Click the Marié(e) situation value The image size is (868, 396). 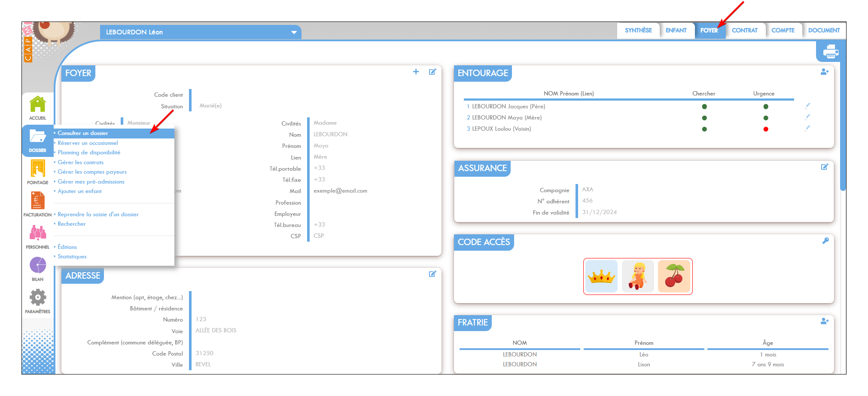[x=210, y=106]
